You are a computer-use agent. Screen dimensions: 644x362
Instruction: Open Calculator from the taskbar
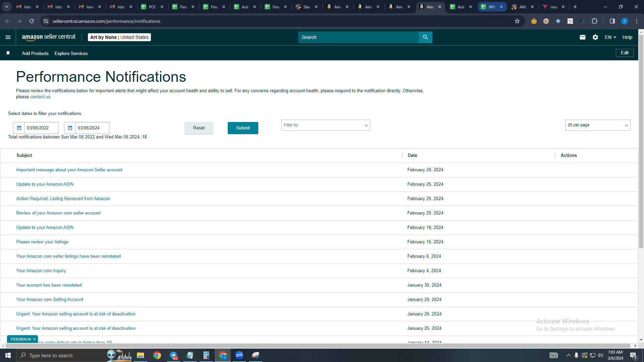click(206, 355)
